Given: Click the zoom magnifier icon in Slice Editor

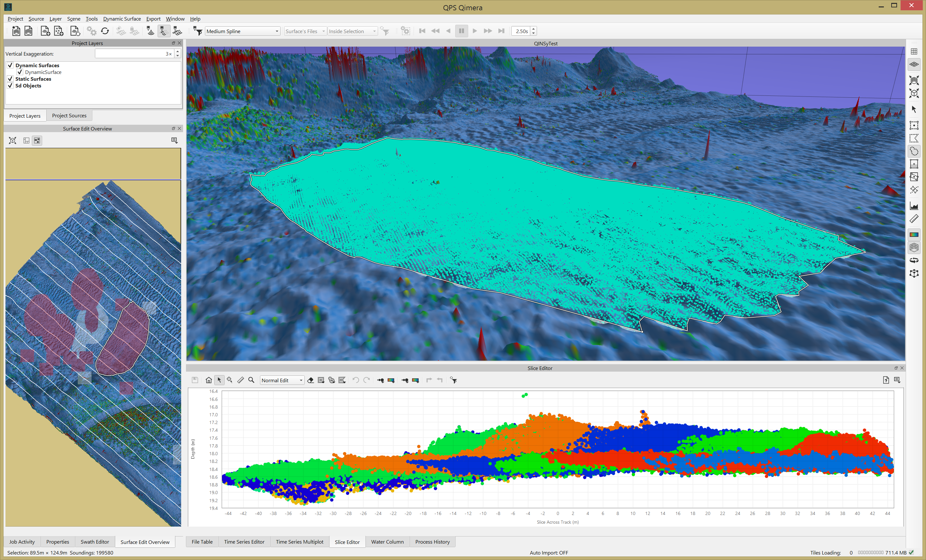Looking at the screenshot, I should pos(251,380).
